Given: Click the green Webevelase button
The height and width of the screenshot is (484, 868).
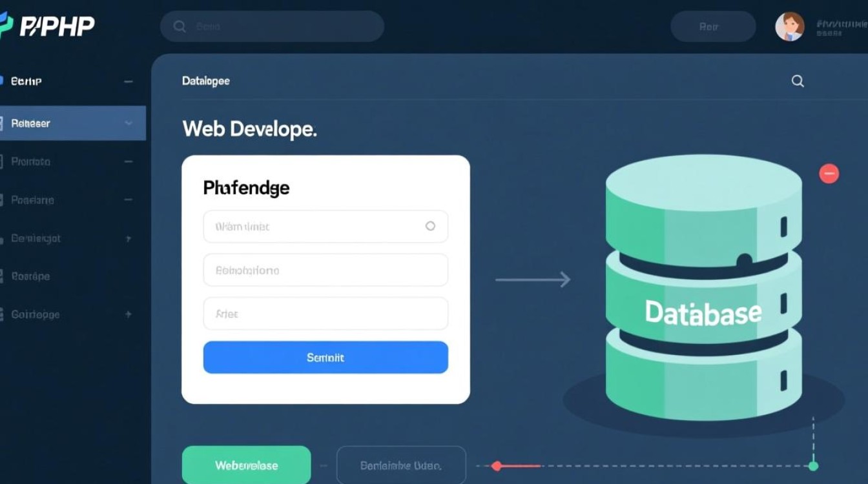Looking at the screenshot, I should pos(246,465).
